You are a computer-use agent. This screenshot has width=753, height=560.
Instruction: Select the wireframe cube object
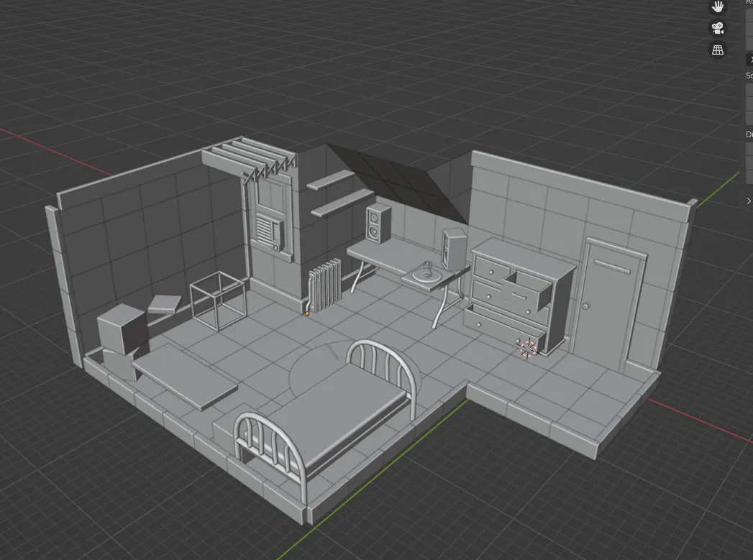point(219,300)
